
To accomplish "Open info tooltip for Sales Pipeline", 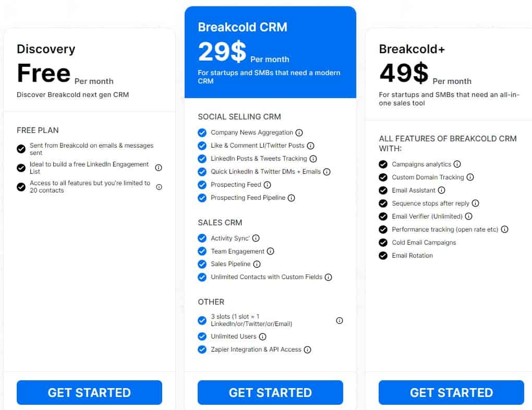I will point(257,264).
